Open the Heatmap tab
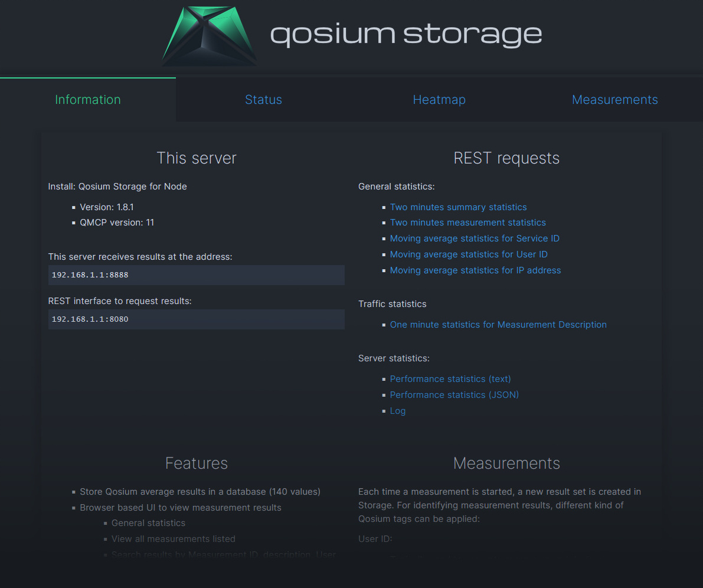 pyautogui.click(x=439, y=100)
